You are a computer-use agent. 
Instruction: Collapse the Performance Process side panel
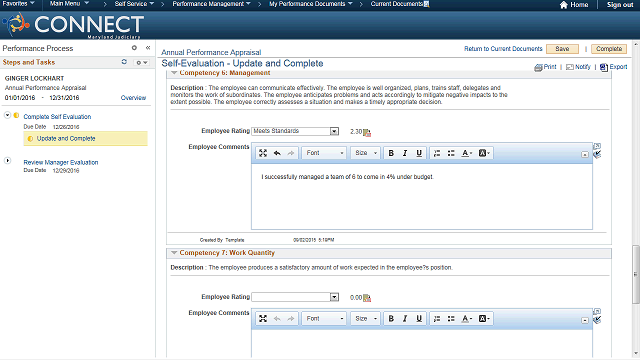coord(148,48)
